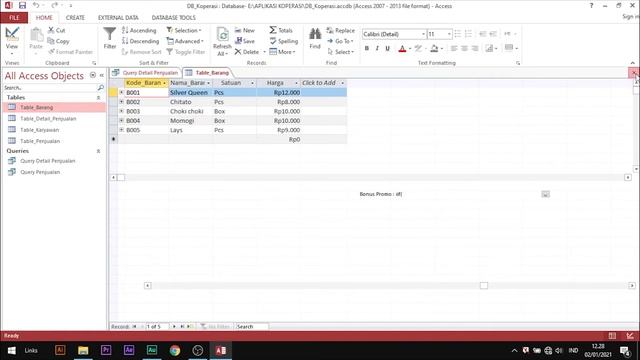Click the Cut command
640x360 pixels.
(57, 30)
